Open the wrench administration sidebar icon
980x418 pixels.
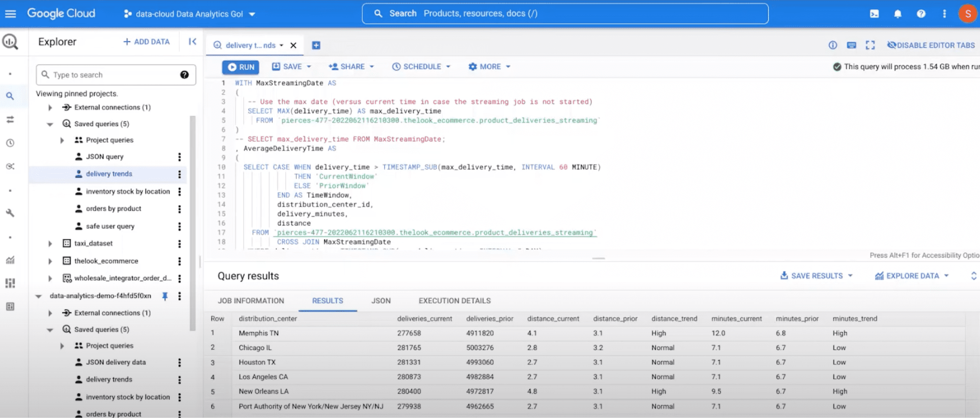click(x=10, y=213)
